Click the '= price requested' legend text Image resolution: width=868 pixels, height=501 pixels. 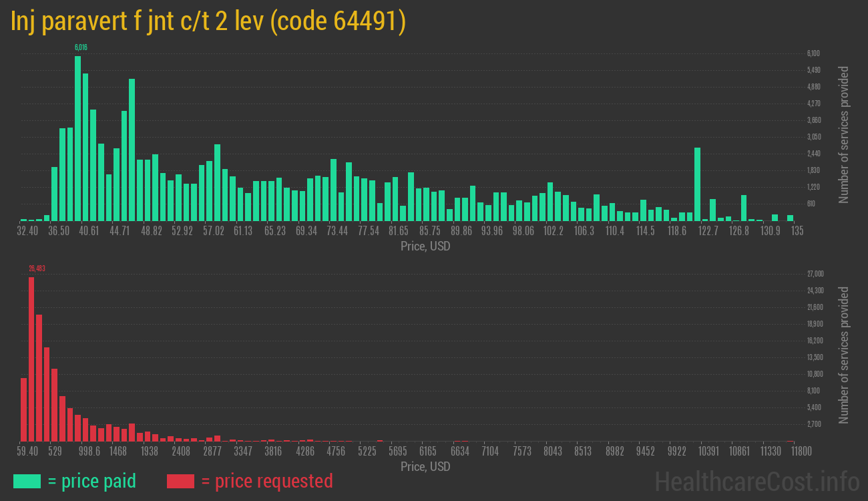click(266, 481)
